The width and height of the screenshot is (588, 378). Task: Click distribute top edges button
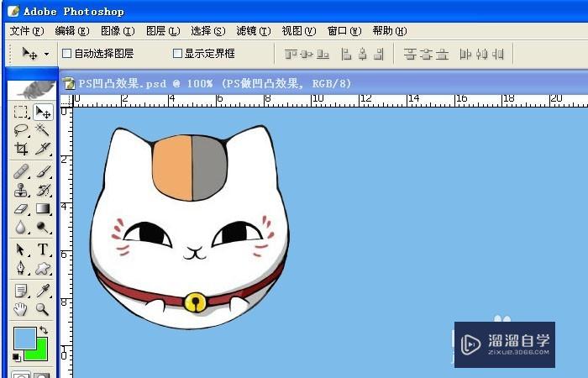point(410,55)
